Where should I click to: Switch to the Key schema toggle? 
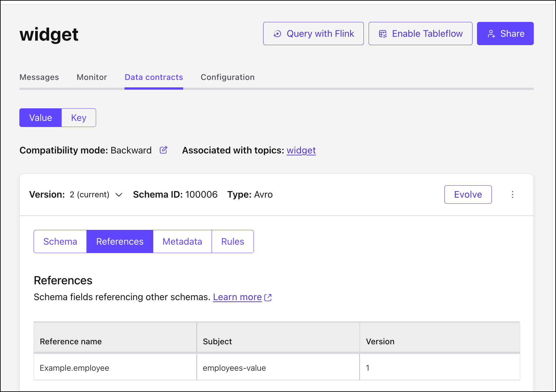79,118
